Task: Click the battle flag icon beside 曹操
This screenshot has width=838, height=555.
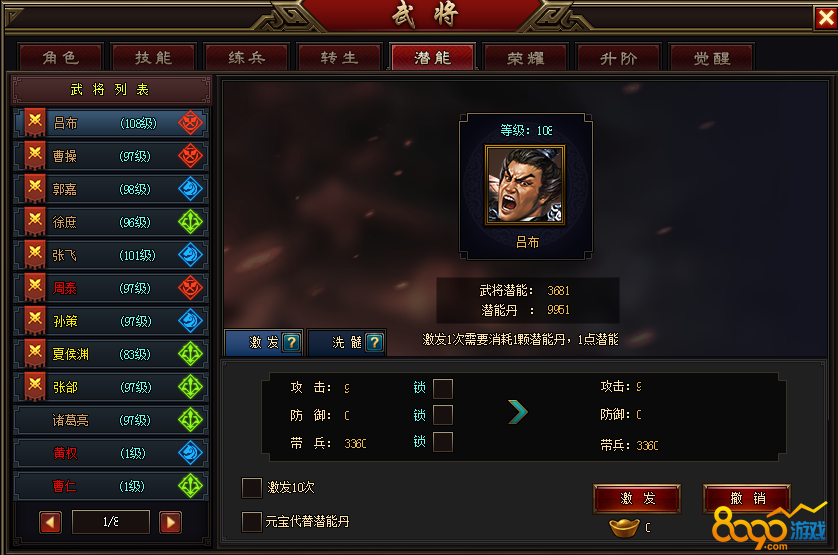Action: tap(35, 156)
